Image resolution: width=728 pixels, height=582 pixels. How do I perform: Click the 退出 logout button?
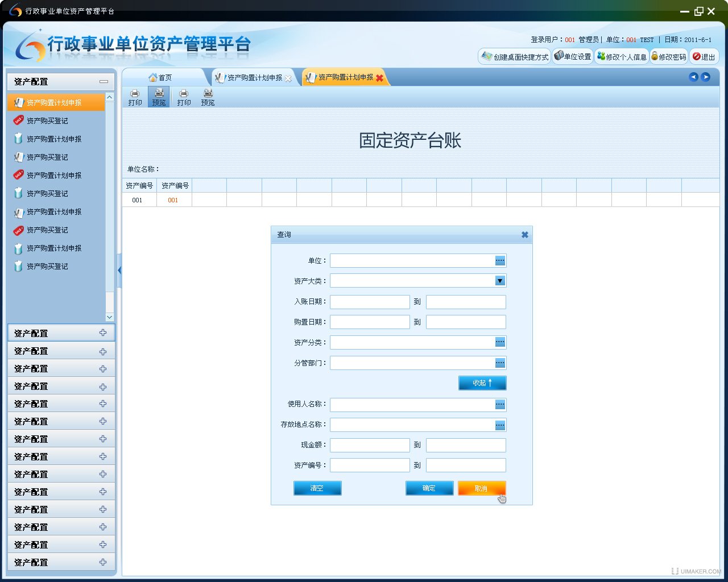pos(704,57)
